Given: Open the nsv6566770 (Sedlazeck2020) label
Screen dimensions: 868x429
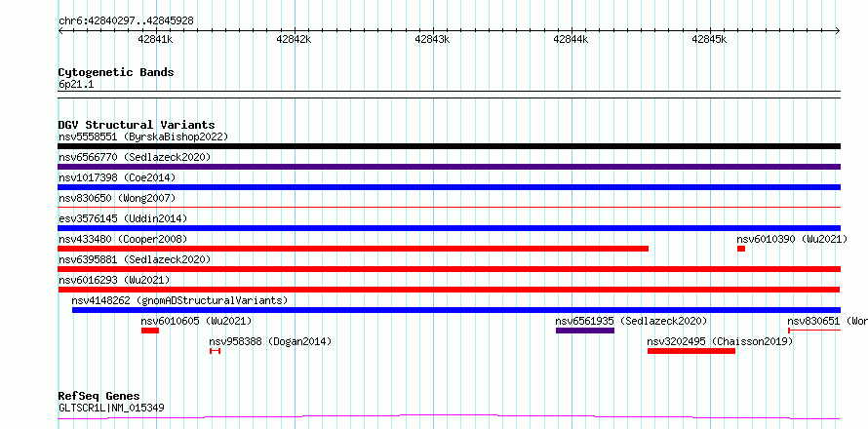Looking at the screenshot, I should [135, 157].
